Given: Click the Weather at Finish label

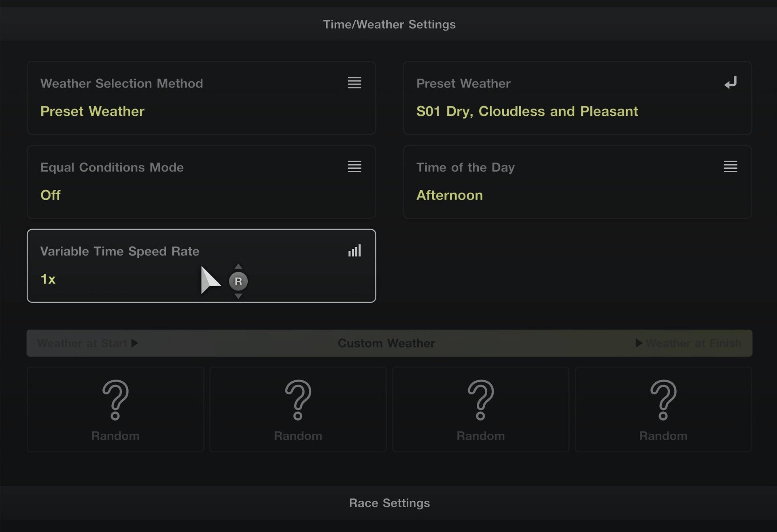Looking at the screenshot, I should (x=693, y=343).
